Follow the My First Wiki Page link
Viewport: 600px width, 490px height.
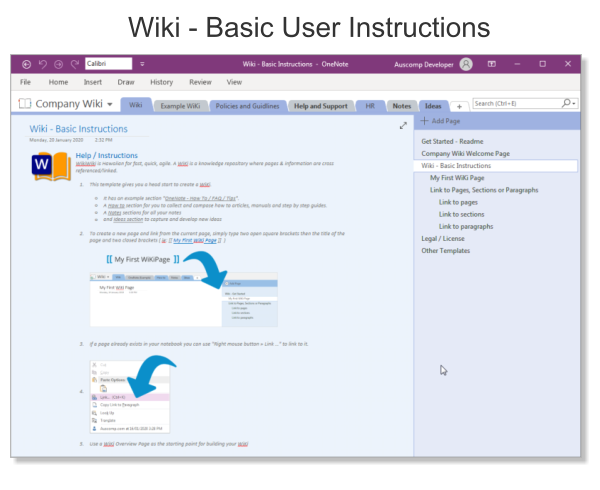point(195,241)
